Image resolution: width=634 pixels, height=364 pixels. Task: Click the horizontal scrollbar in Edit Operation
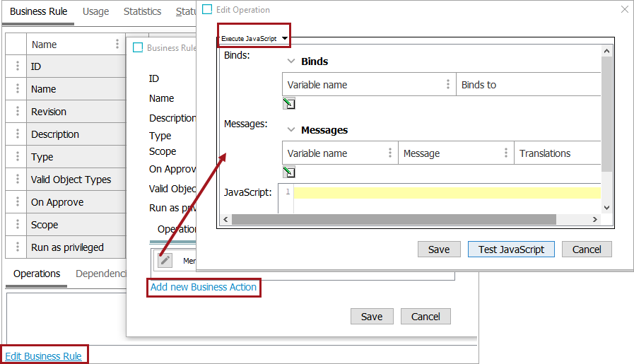tap(410, 220)
